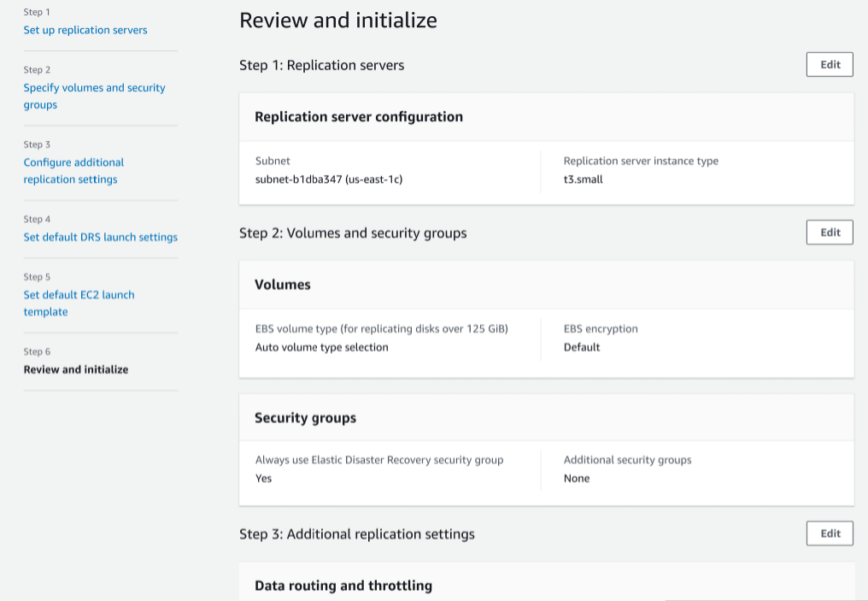Viewport: 868px width, 601px height.
Task: Click Yes under Elastic Disaster Recovery security group
Action: (261, 478)
